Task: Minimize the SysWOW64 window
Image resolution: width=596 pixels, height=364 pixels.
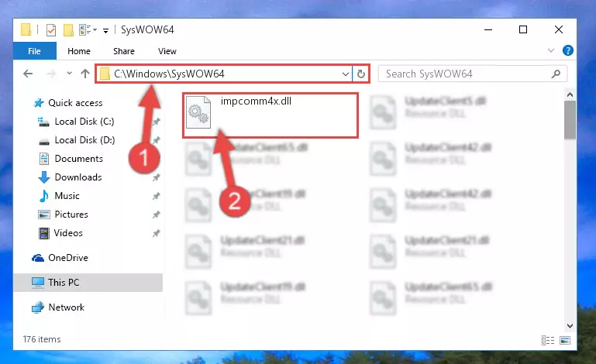Action: click(488, 29)
